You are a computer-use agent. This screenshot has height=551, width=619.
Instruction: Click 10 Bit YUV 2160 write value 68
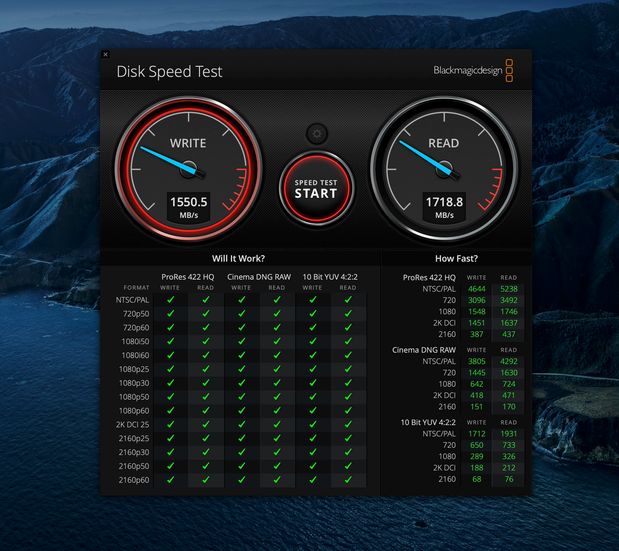[x=476, y=479]
